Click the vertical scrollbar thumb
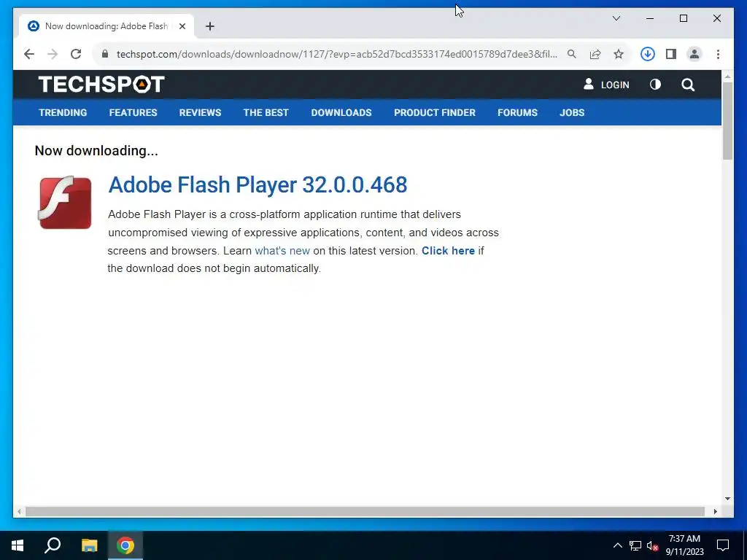 [x=727, y=122]
